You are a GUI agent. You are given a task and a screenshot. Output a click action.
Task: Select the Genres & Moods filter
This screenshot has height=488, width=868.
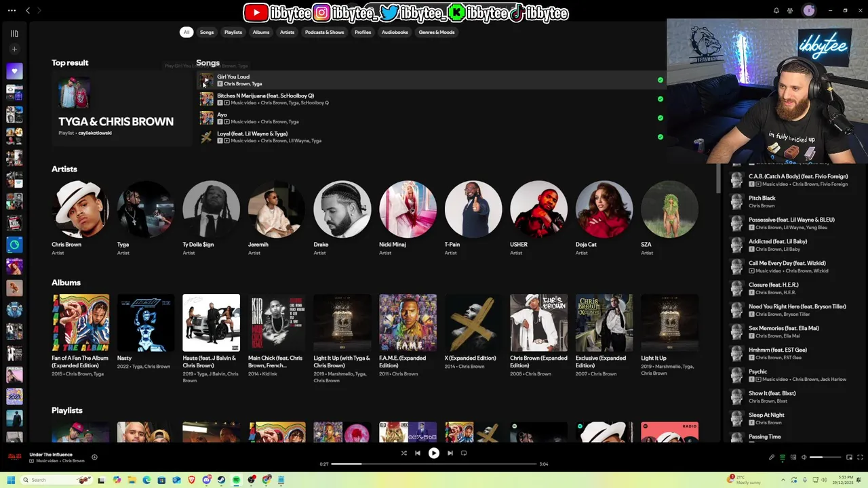(437, 32)
